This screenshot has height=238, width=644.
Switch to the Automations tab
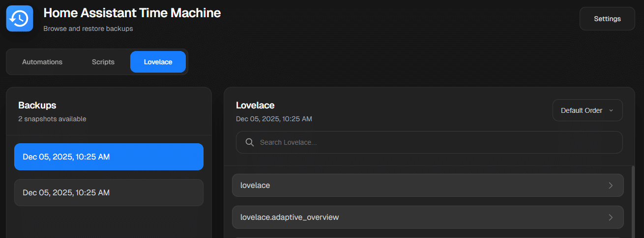[x=42, y=62]
